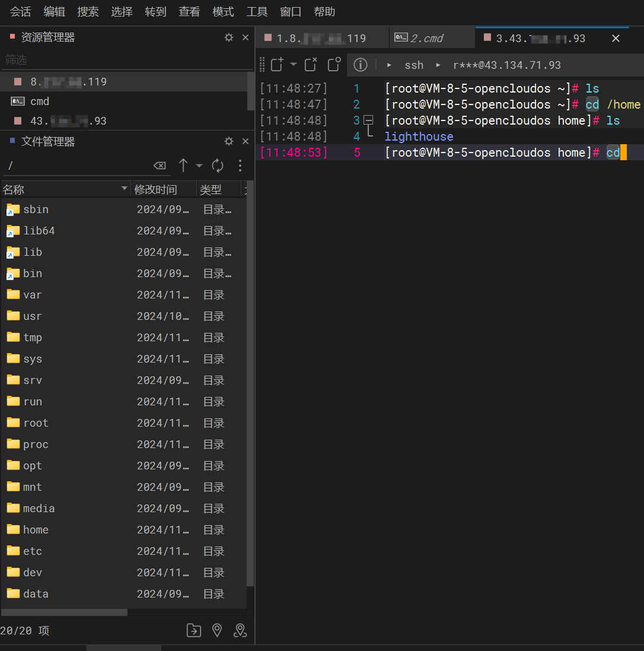This screenshot has width=644, height=651.
Task: Click the new session tab icon
Action: (x=277, y=64)
